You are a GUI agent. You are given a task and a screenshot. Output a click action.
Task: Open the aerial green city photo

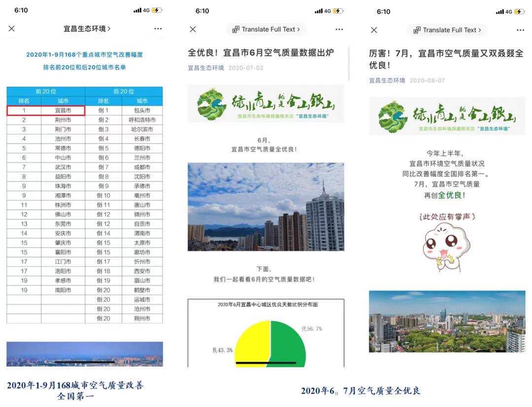click(x=447, y=321)
